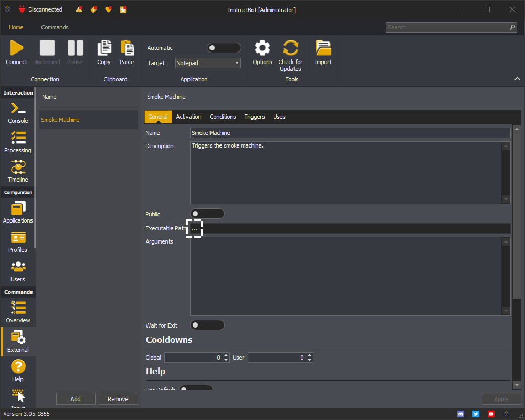This screenshot has width=525, height=420.
Task: Open the Twitter link in status bar
Action: [476, 414]
